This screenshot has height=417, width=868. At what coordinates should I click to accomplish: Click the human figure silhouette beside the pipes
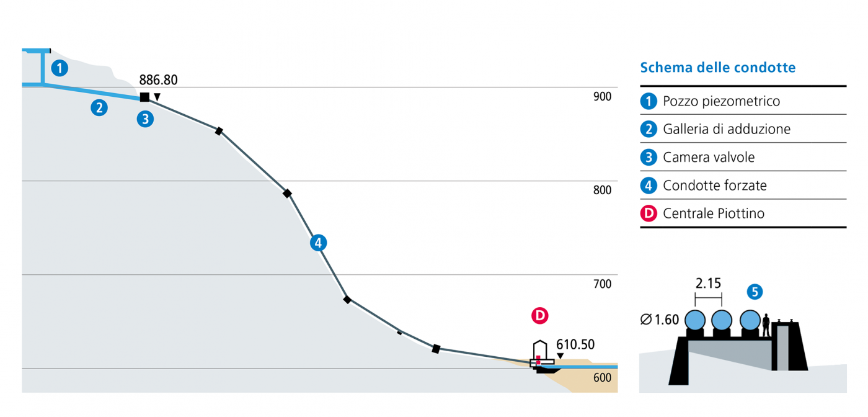766,325
